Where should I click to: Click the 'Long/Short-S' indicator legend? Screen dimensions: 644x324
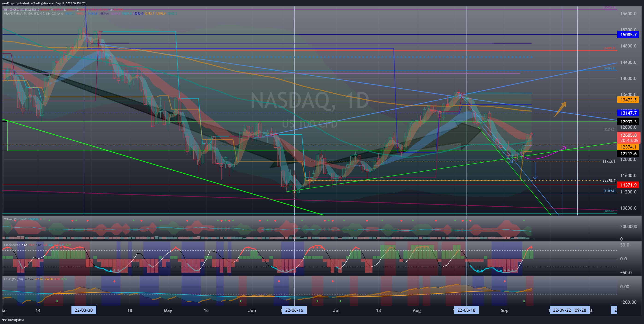[x=12, y=245]
